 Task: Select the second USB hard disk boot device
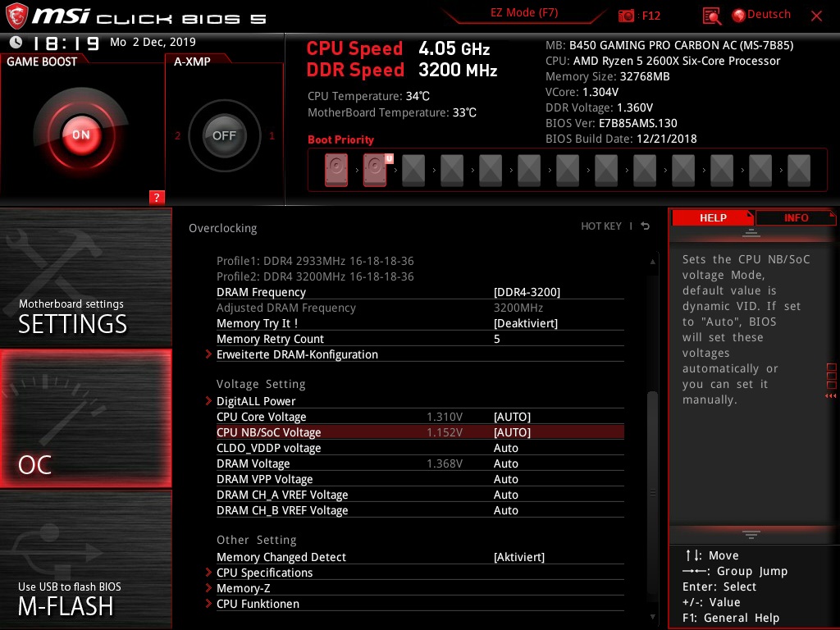point(375,170)
